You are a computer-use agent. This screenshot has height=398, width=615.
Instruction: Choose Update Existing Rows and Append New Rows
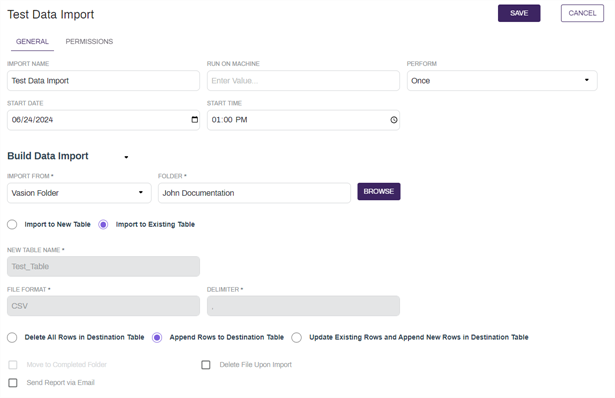pyautogui.click(x=297, y=337)
